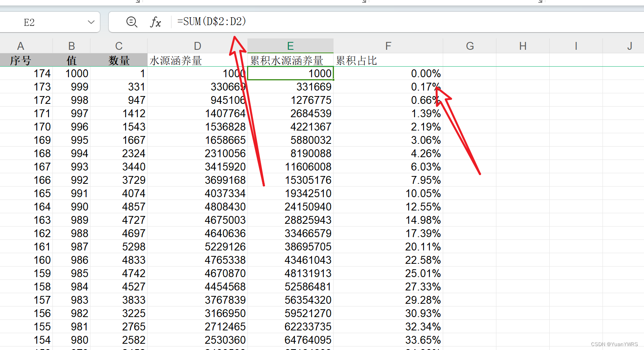Select cell with value 8190088
The height and width of the screenshot is (350, 644).
pos(290,153)
